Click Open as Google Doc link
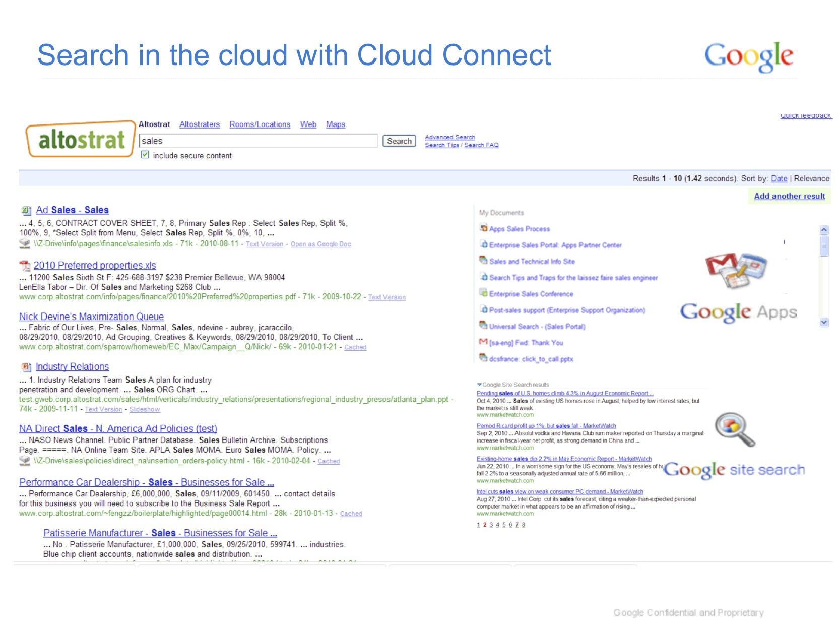Screen dimensions: 840x630 click(320, 244)
